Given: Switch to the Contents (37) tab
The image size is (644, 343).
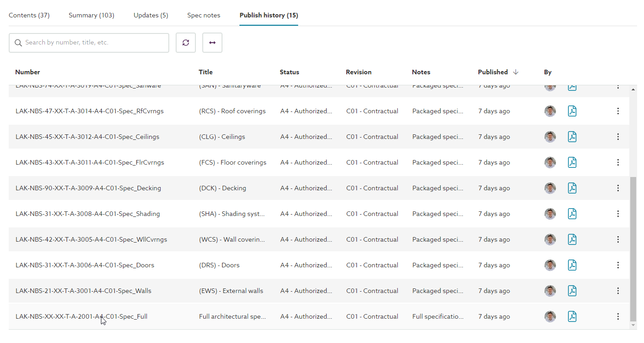Looking at the screenshot, I should pyautogui.click(x=29, y=15).
